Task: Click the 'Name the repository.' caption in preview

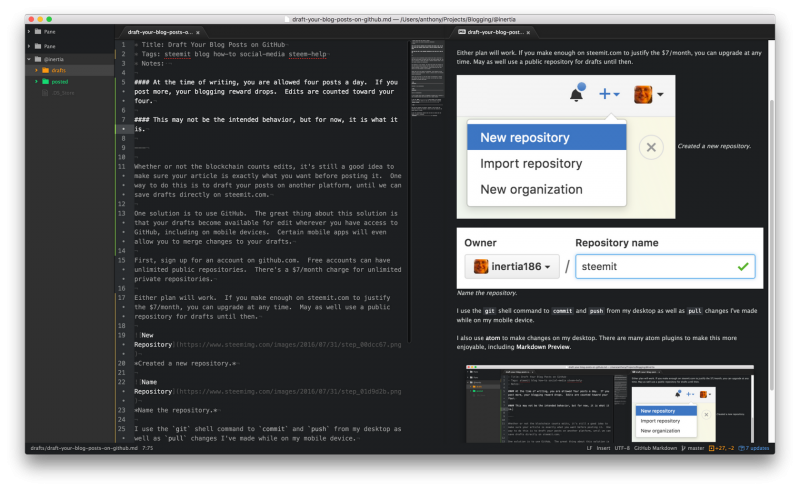Action: click(x=487, y=293)
